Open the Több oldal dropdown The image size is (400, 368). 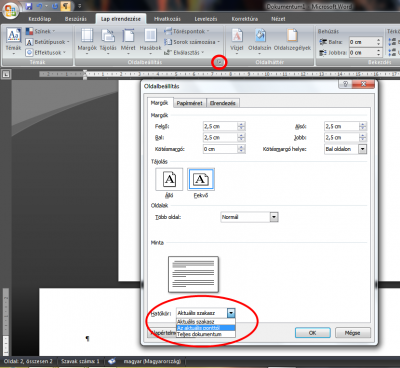(249, 217)
